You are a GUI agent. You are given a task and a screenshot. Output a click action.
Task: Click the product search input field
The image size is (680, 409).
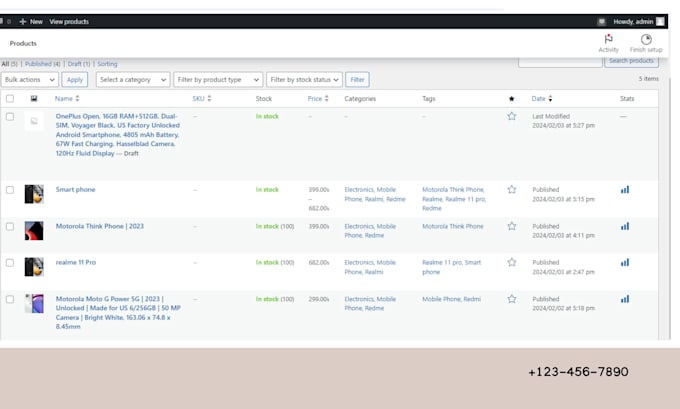[x=560, y=61]
